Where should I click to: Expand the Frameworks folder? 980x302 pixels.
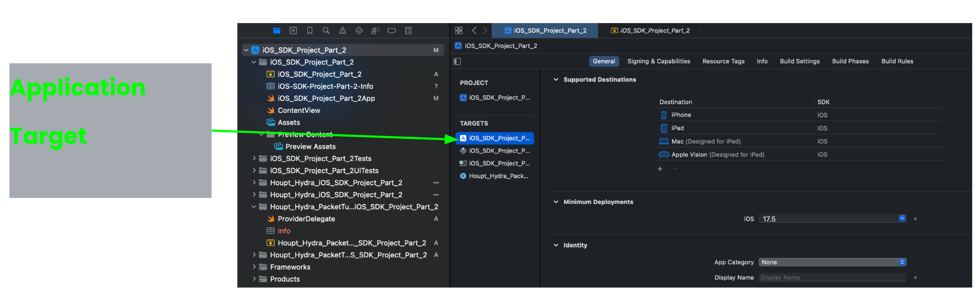click(254, 267)
